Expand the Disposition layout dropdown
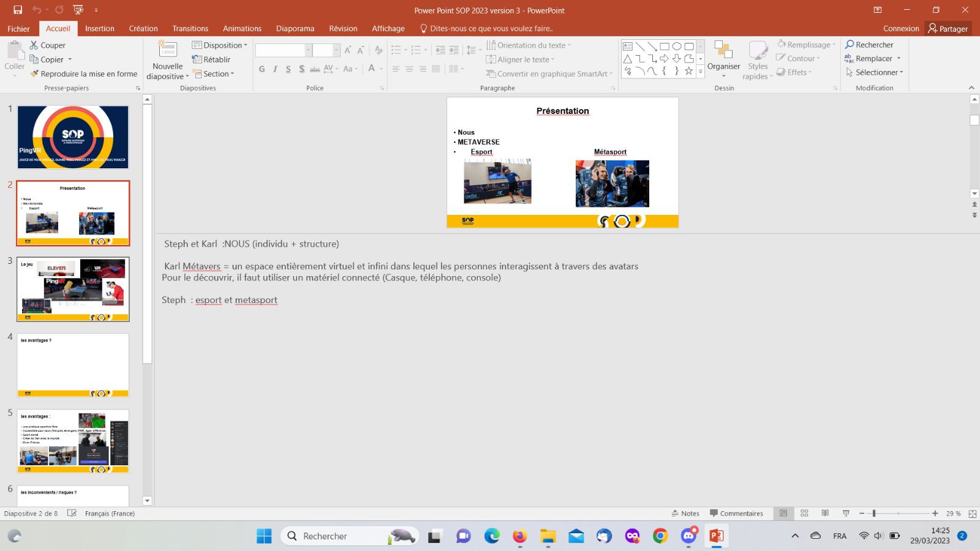The height and width of the screenshot is (551, 980). tap(220, 45)
